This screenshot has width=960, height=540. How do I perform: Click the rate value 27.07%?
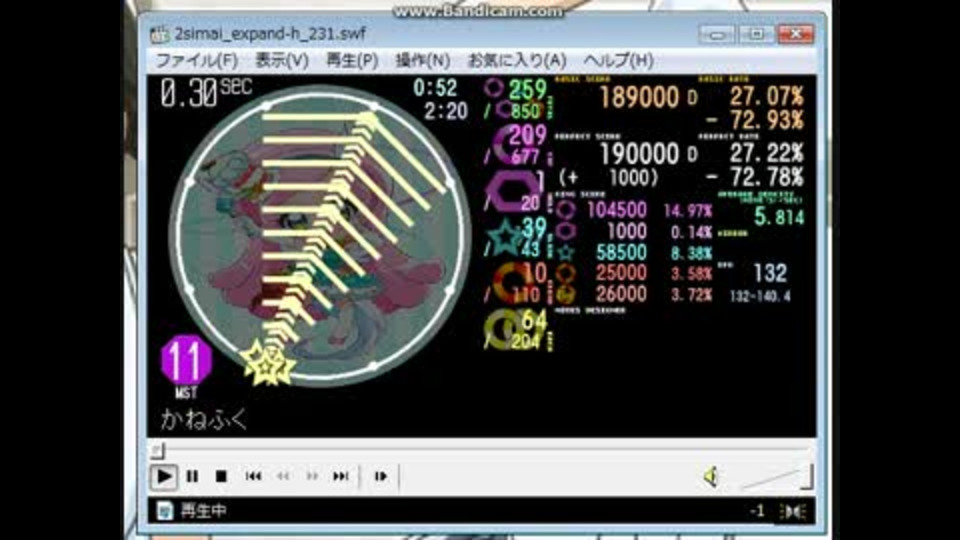[x=766, y=97]
